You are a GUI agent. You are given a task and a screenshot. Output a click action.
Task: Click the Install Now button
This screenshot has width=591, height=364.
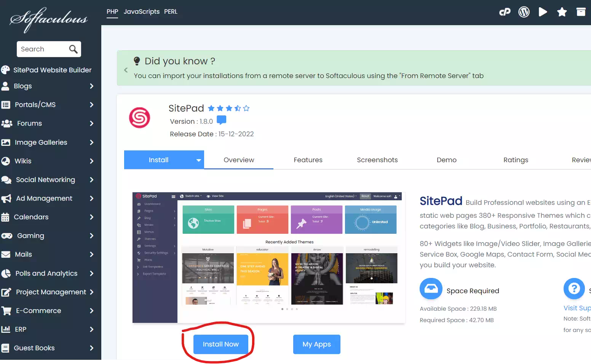pos(221,344)
